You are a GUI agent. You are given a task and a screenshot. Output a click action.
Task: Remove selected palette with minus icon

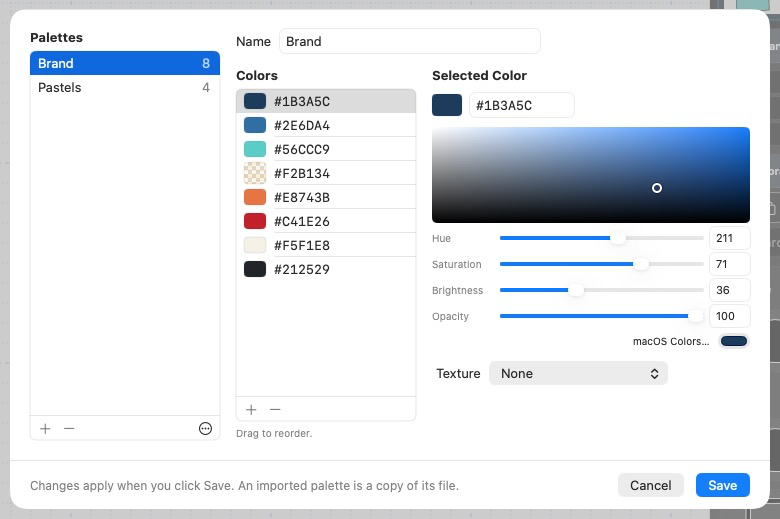(69, 428)
